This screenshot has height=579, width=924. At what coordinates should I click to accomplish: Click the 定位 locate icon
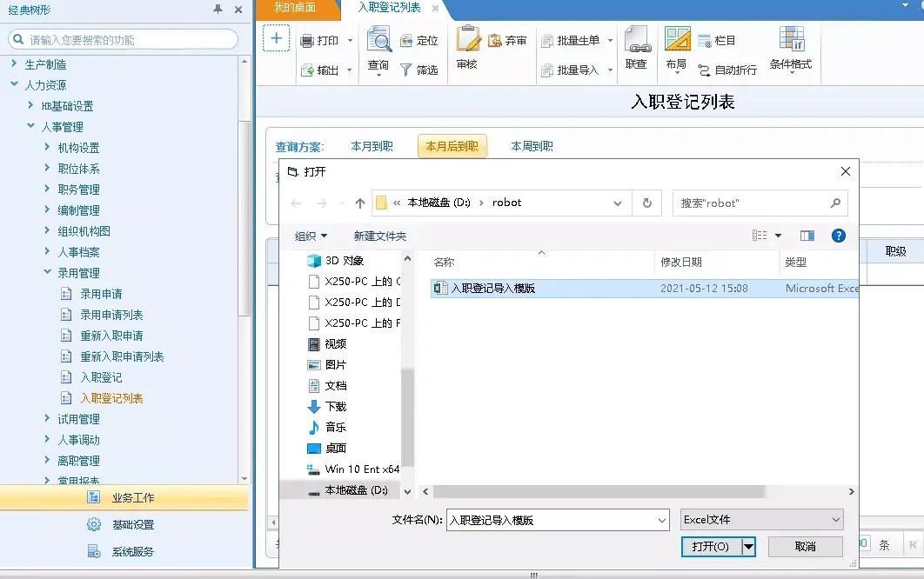pos(406,41)
